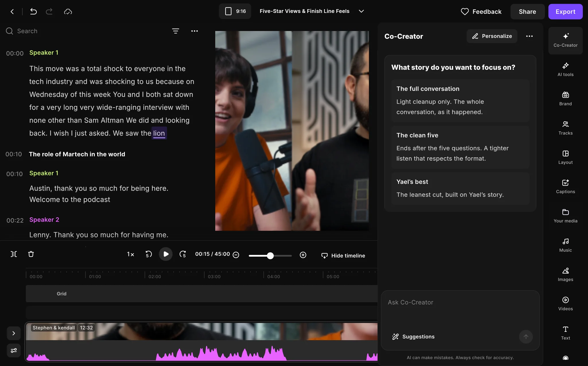Screen dimensions: 588x366
Task: Open the Music panel
Action: click(565, 245)
